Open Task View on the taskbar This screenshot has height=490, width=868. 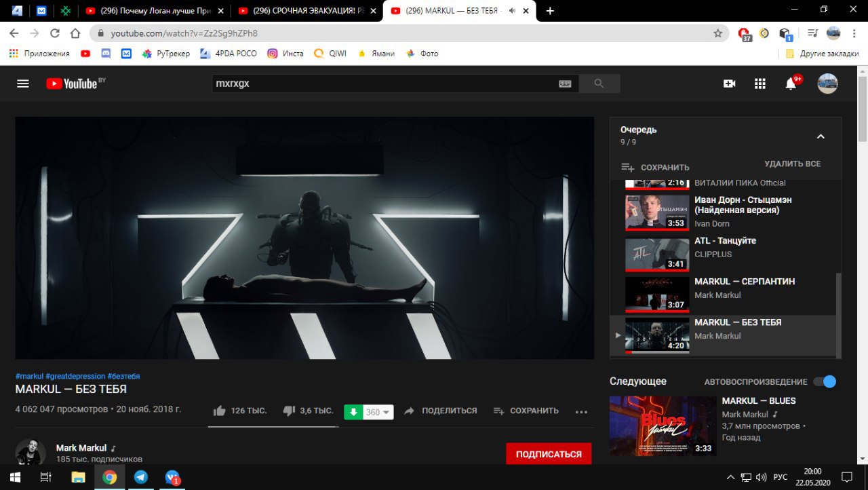(46, 477)
